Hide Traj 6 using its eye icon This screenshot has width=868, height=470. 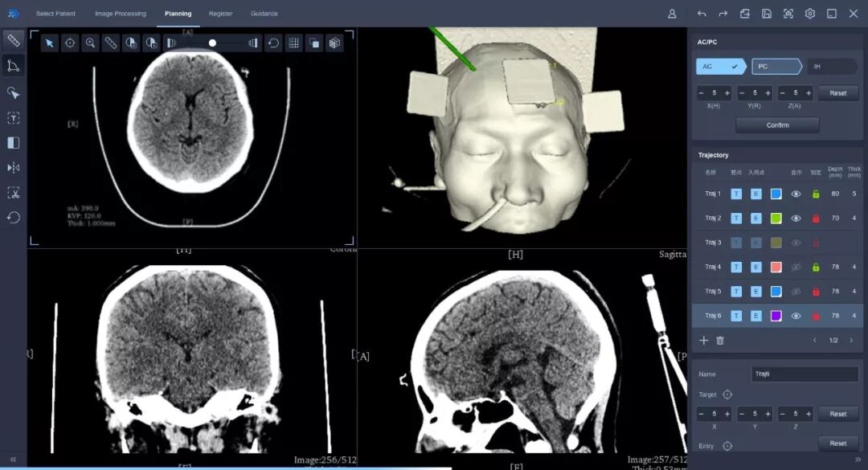796,316
